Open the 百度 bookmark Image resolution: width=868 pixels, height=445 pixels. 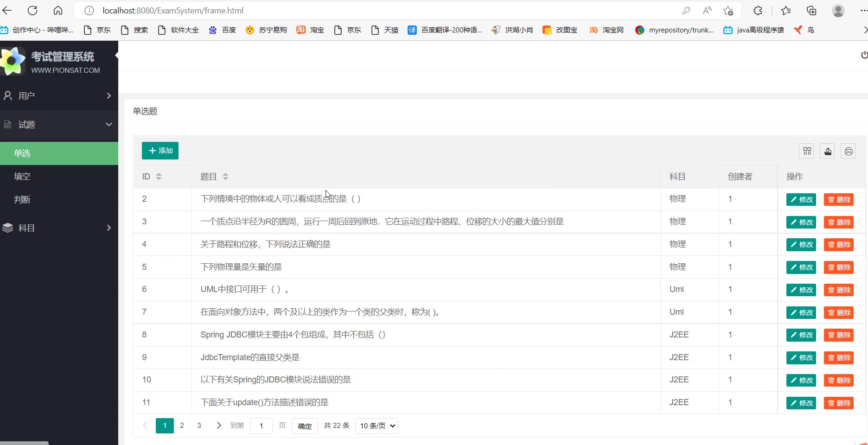[223, 30]
